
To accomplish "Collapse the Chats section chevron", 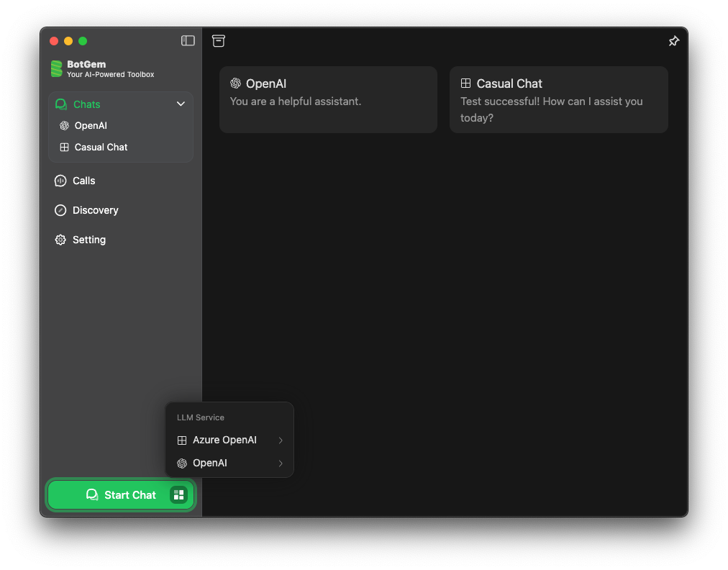I will (181, 104).
